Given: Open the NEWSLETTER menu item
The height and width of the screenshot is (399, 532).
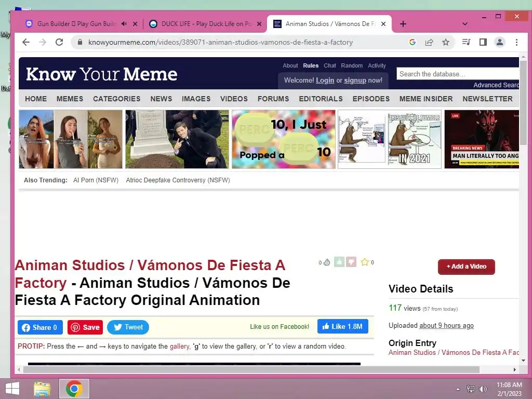Looking at the screenshot, I should (x=487, y=99).
